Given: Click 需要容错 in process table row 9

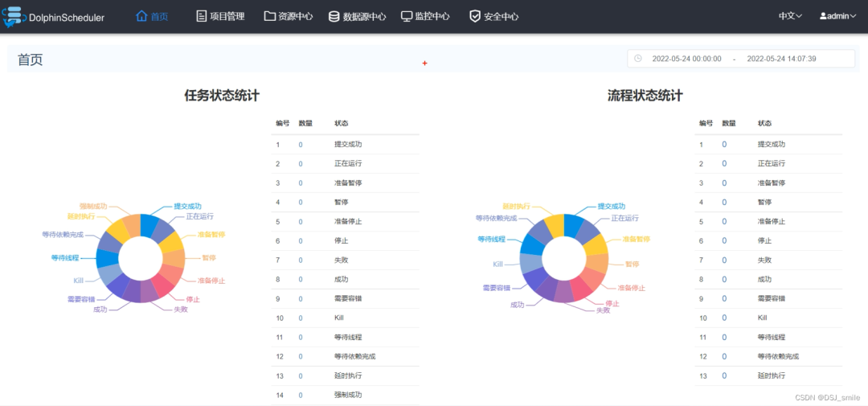Looking at the screenshot, I should click(x=772, y=299).
